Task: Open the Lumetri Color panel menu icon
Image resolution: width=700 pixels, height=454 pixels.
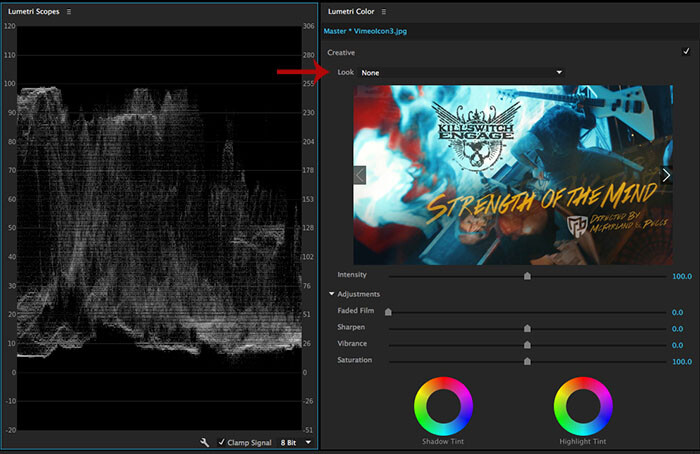Action: pos(383,12)
